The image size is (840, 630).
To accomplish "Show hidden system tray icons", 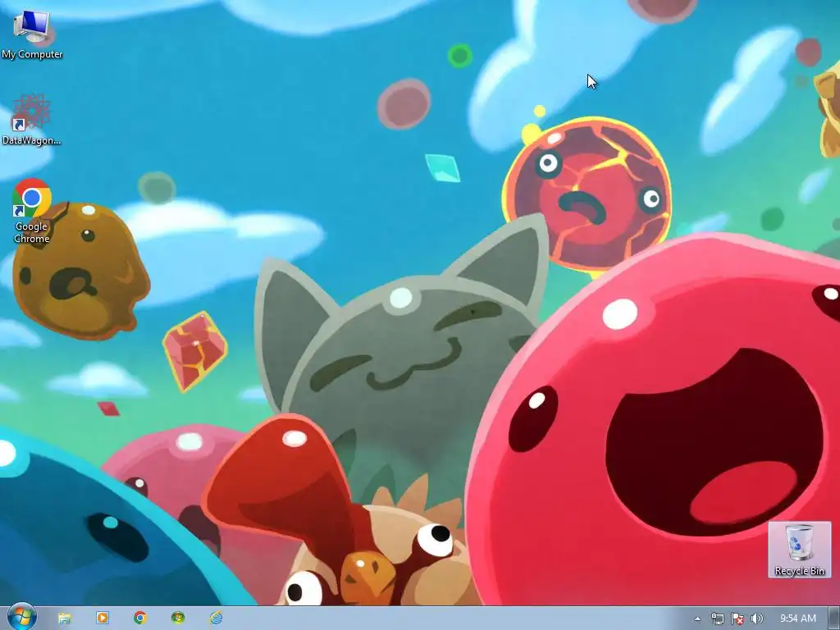I will tap(697, 619).
